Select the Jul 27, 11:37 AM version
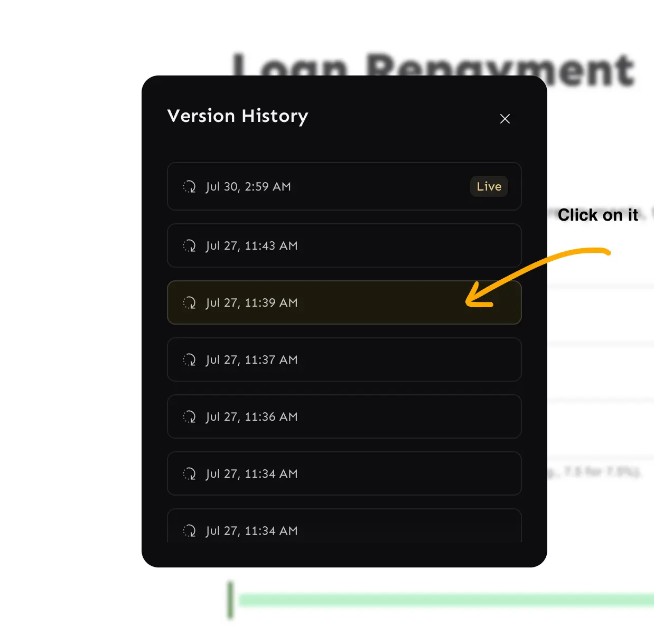The width and height of the screenshot is (654, 644). click(x=344, y=359)
